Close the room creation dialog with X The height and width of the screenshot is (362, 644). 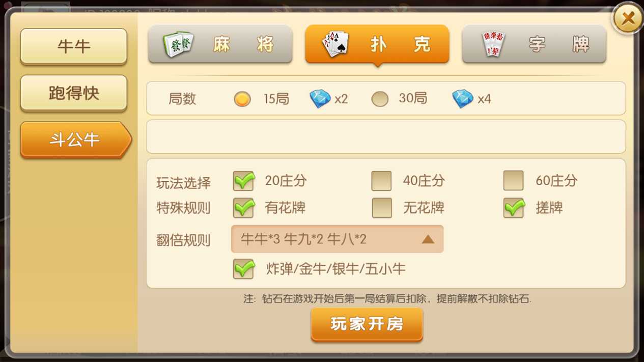coord(628,19)
